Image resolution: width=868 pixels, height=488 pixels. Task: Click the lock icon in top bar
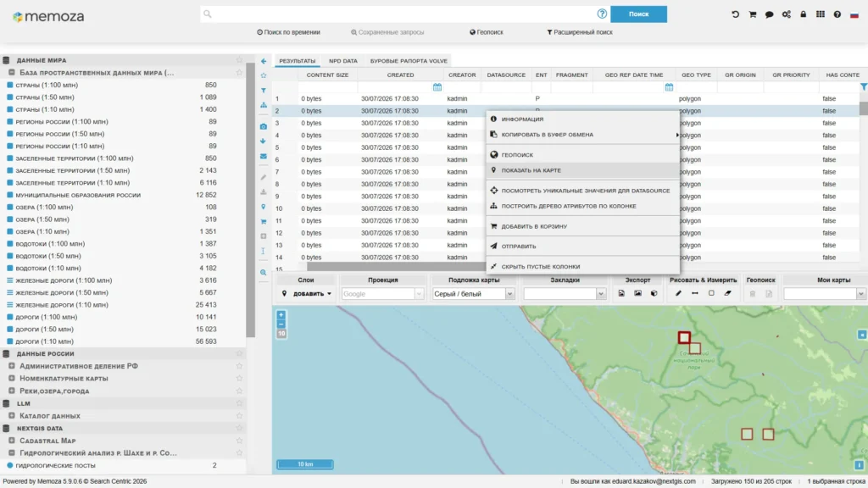coord(804,14)
